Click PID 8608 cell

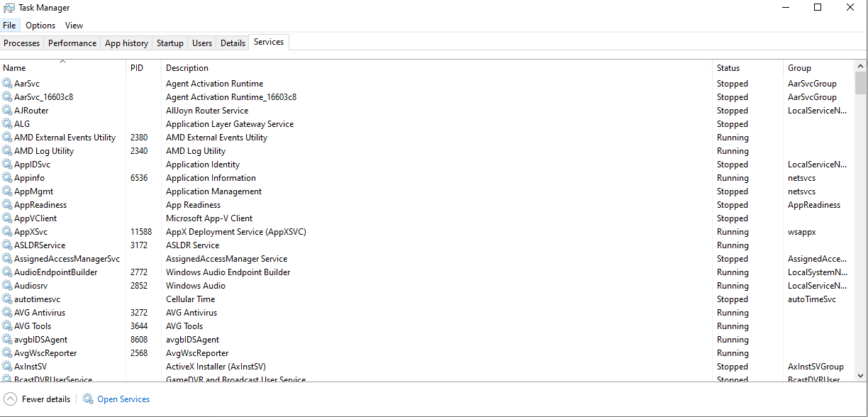pos(139,340)
